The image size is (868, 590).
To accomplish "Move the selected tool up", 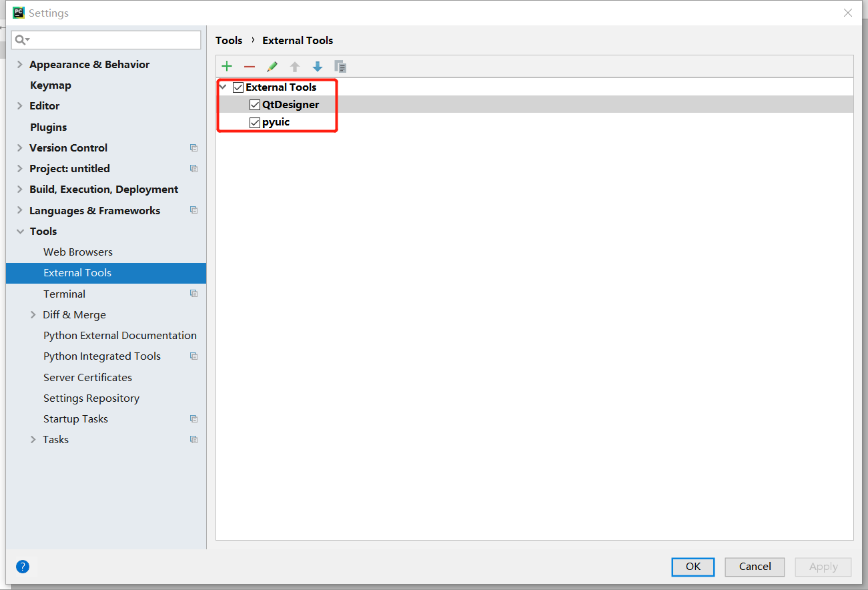I will [x=295, y=66].
